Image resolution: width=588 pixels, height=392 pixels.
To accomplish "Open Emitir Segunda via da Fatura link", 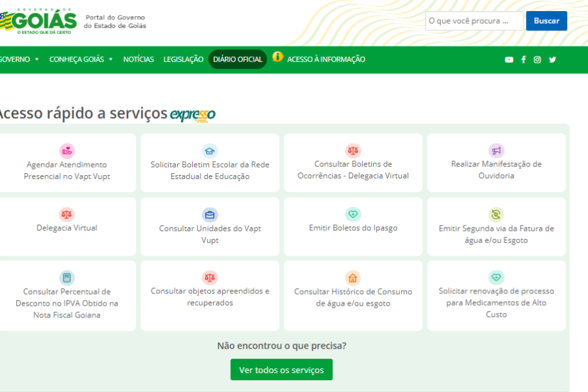I will click(496, 234).
